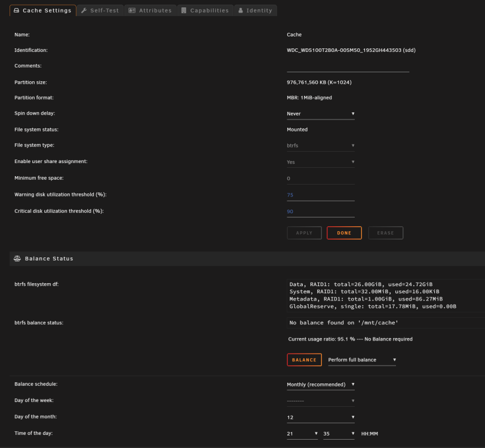The width and height of the screenshot is (485, 448).
Task: Click the Balance Status section header
Action: [247, 259]
